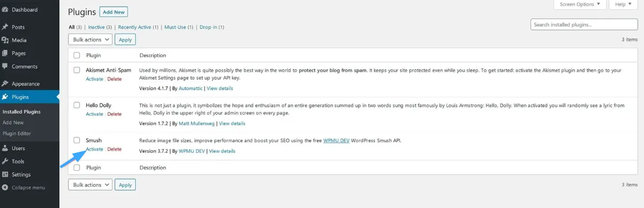This screenshot has width=644, height=208.
Task: Click the Posts pushpin icon
Action: tap(5, 27)
